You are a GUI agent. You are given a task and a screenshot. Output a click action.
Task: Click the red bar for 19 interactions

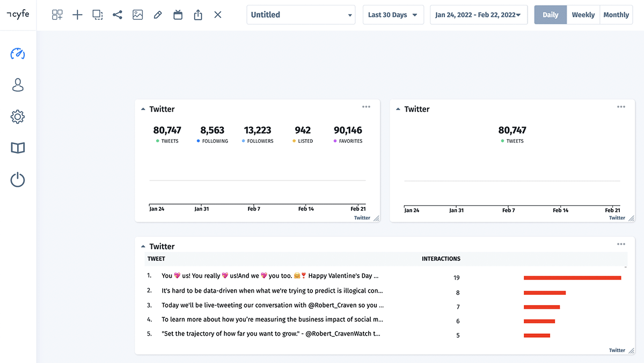pos(572,278)
